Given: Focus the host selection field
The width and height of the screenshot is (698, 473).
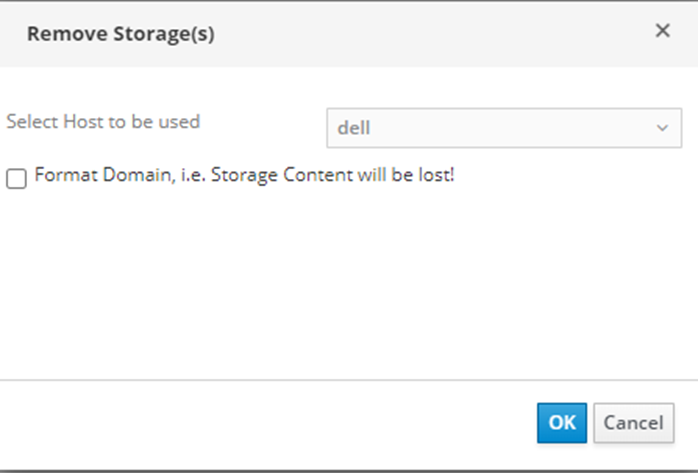Looking at the screenshot, I should 504,128.
